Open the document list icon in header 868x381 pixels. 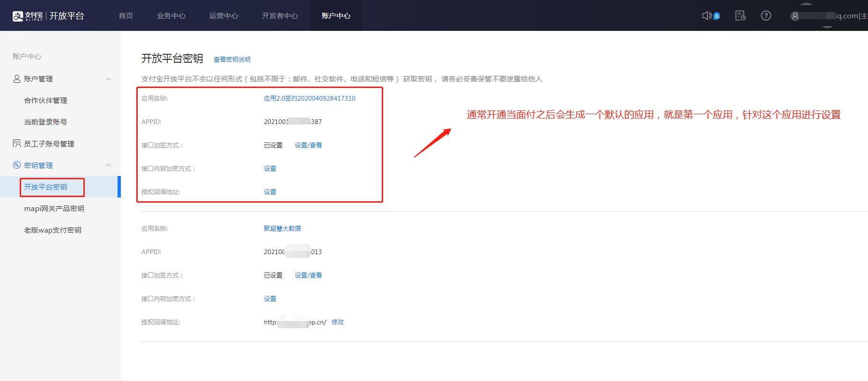coord(740,16)
